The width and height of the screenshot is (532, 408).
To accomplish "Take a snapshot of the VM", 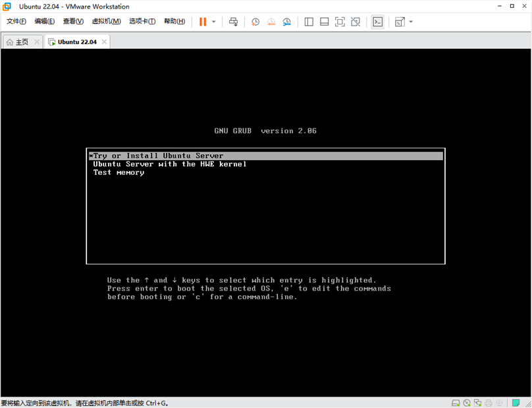I will point(255,22).
